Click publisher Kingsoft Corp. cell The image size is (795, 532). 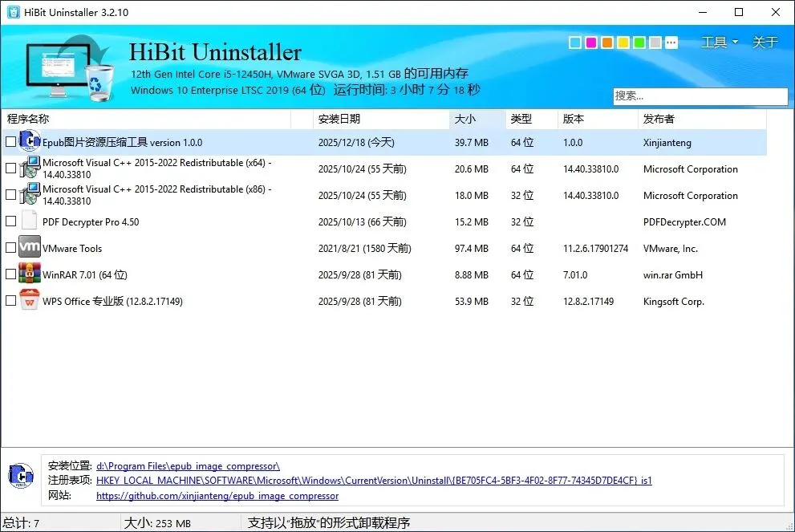pos(674,301)
